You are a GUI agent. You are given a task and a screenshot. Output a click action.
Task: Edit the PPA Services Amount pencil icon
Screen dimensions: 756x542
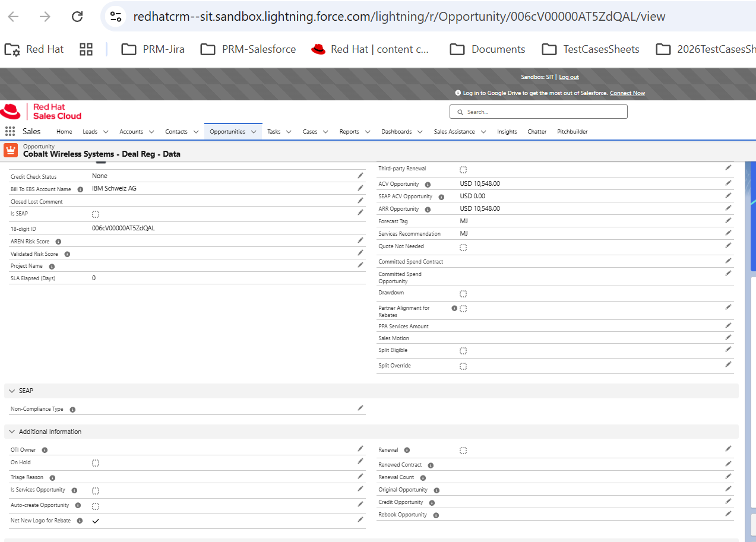(729, 325)
